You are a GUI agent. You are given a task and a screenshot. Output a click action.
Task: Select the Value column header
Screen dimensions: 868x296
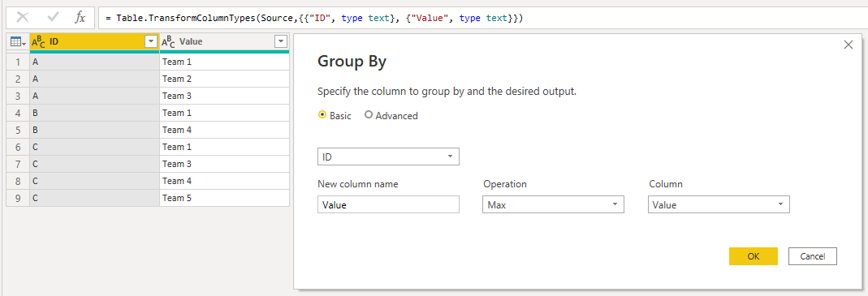click(x=225, y=41)
